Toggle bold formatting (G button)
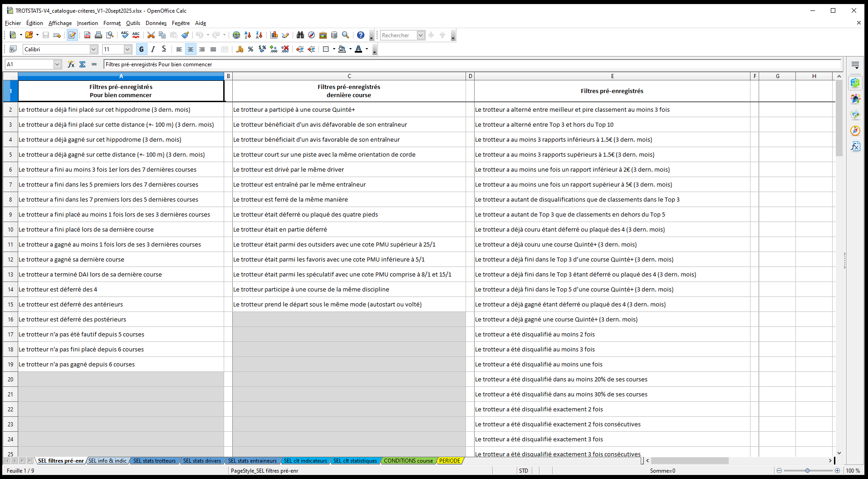 pyautogui.click(x=142, y=49)
